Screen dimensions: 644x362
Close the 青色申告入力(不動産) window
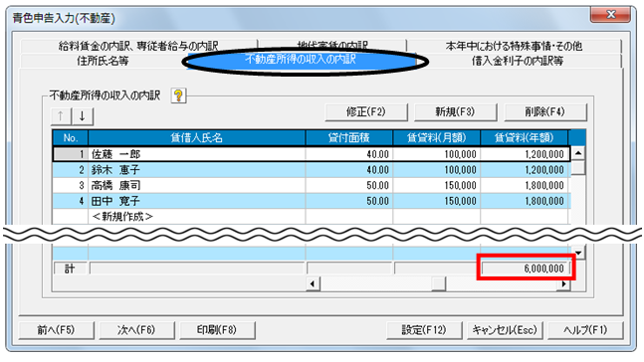(610, 14)
